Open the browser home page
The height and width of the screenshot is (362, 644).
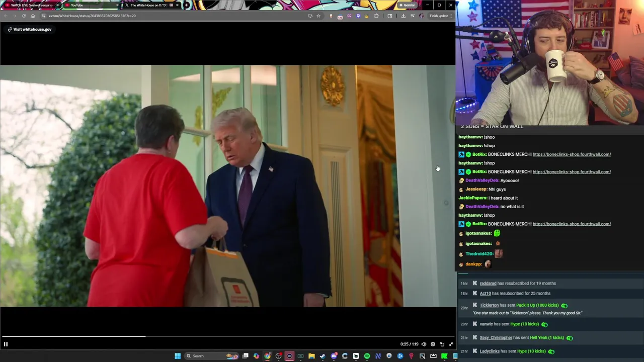pyautogui.click(x=33, y=16)
